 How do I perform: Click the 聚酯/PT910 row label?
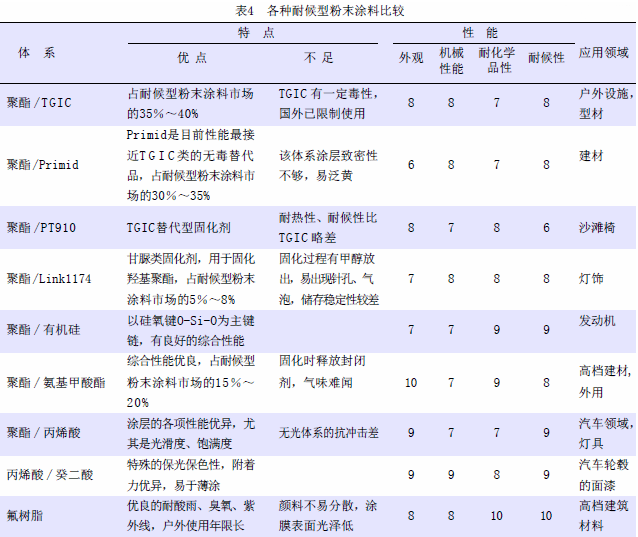(x=41, y=227)
